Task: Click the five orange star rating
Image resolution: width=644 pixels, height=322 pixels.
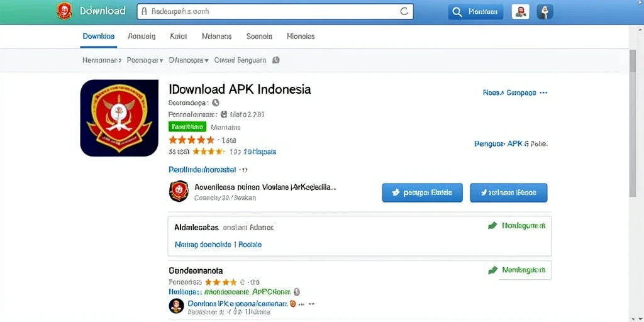Action: 191,140
